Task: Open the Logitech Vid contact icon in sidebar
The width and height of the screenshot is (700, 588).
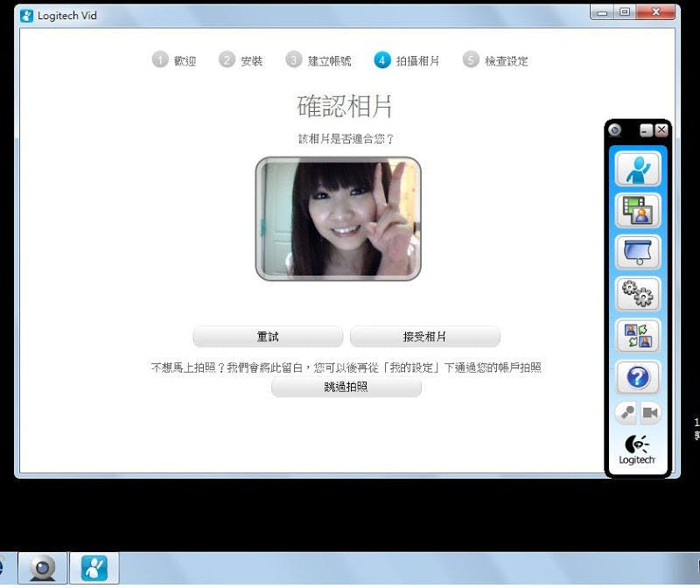Action: pos(638,169)
